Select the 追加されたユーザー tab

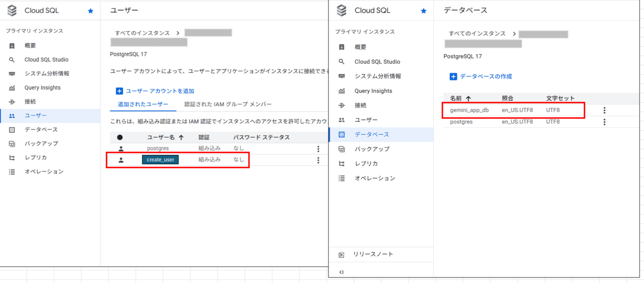click(143, 105)
